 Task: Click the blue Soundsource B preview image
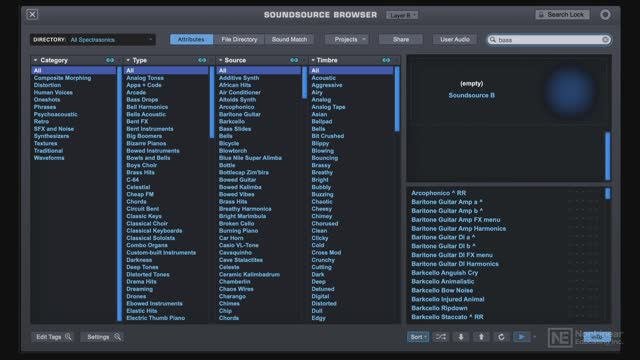click(x=570, y=91)
